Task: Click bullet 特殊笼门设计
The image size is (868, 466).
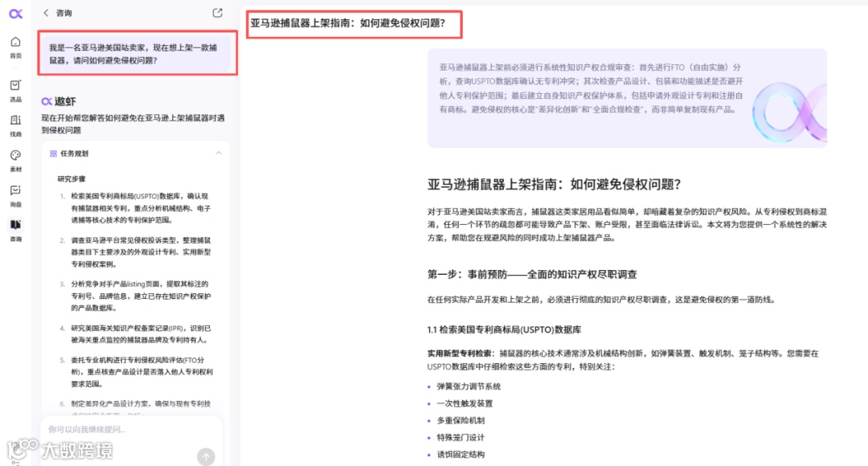Action: click(461, 438)
